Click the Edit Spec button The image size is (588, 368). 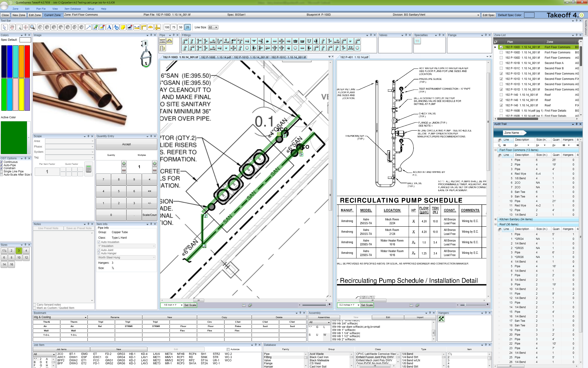(x=488, y=15)
